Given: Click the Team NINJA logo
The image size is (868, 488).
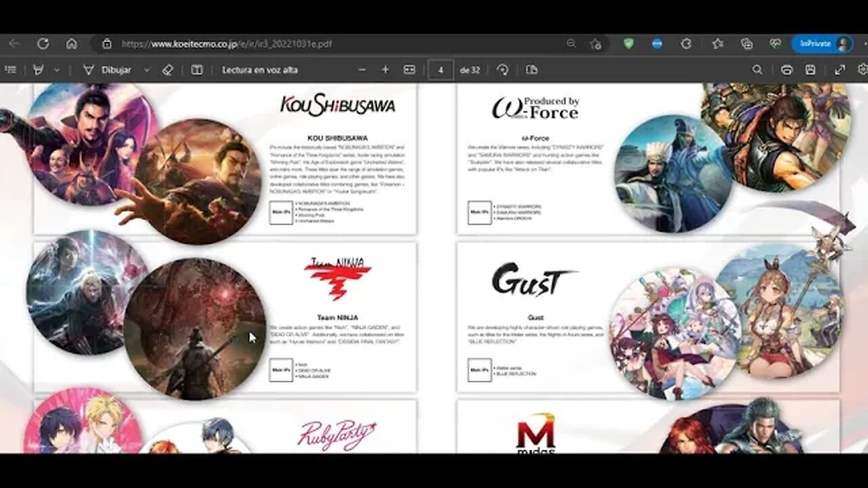Looking at the screenshot, I should 338,279.
